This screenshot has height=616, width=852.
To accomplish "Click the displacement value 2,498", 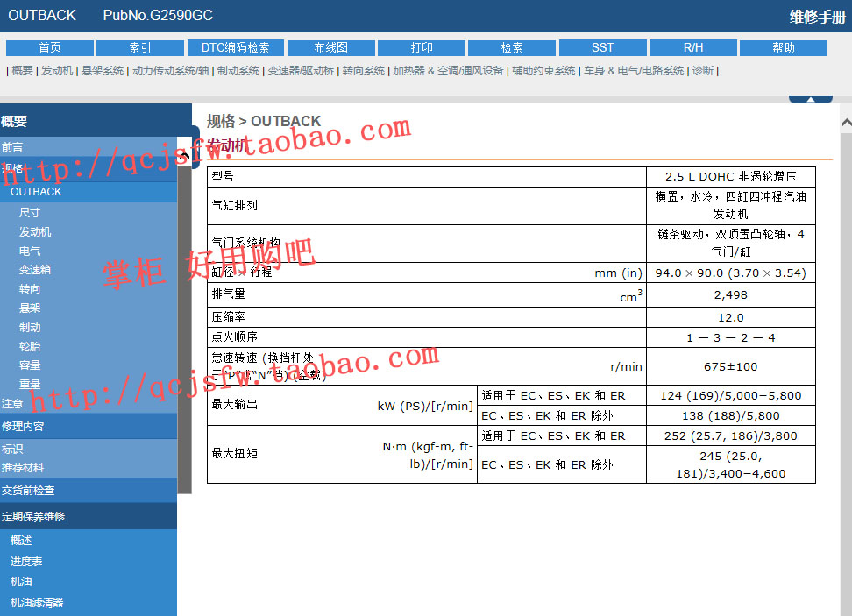I will 731,295.
